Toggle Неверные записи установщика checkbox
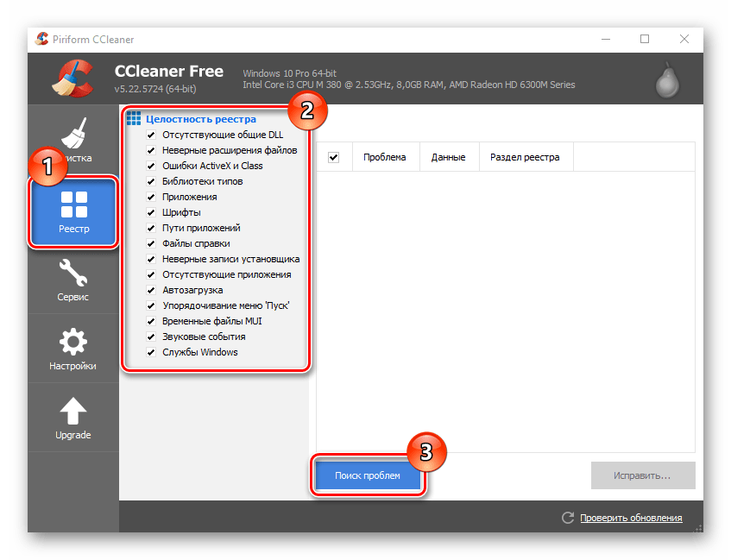The image size is (731, 560). (x=151, y=259)
